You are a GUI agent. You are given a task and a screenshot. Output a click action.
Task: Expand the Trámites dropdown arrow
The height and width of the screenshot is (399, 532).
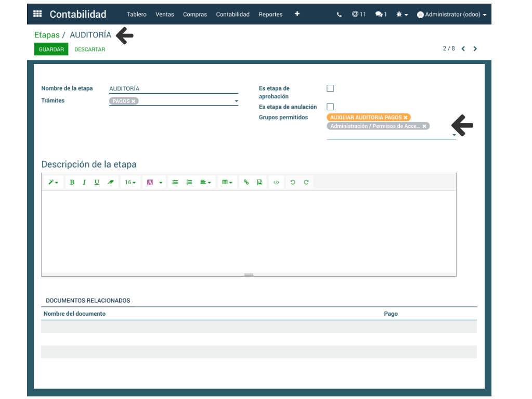tap(236, 101)
